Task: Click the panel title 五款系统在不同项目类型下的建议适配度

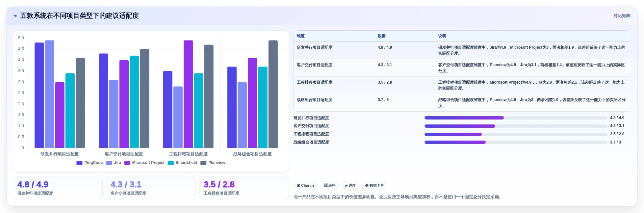Action: [x=80, y=16]
